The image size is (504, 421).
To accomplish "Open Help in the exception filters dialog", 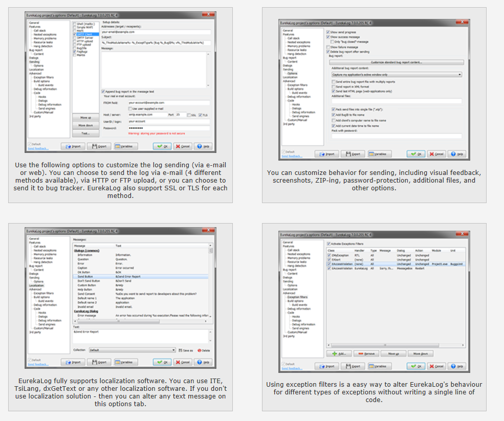I will pyautogui.click(x=457, y=366).
